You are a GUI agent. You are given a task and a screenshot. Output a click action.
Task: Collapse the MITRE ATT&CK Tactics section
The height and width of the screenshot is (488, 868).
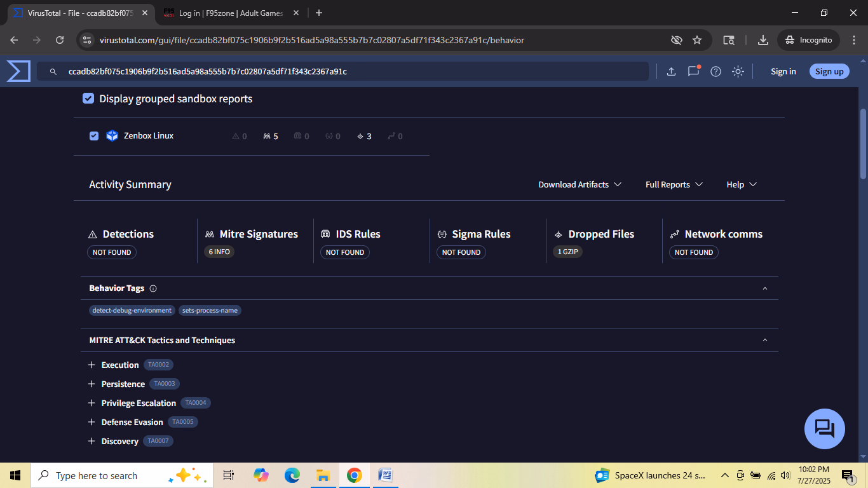point(765,341)
